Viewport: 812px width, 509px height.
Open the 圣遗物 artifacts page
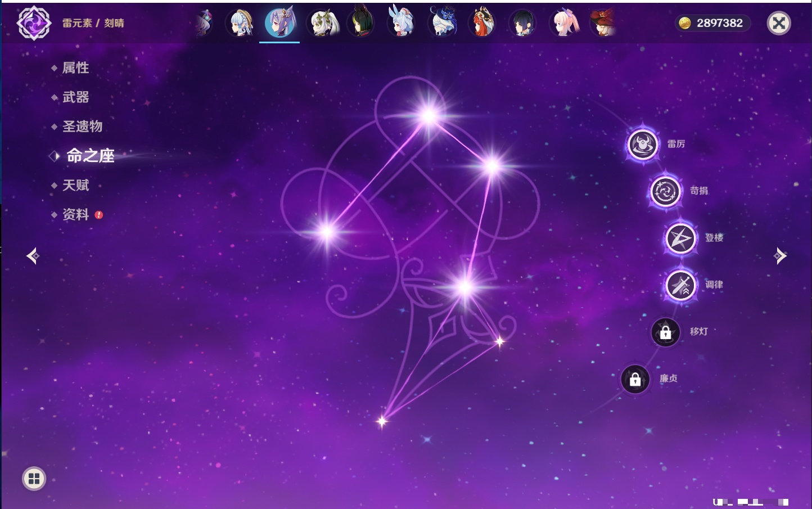(x=83, y=127)
